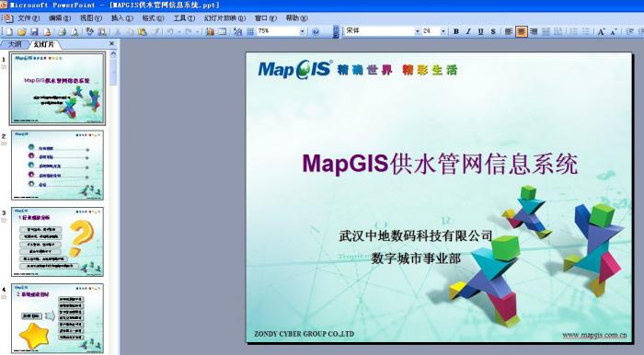Click the Format Painter brush icon
Screen dimensions: 644x355
(x=156, y=31)
